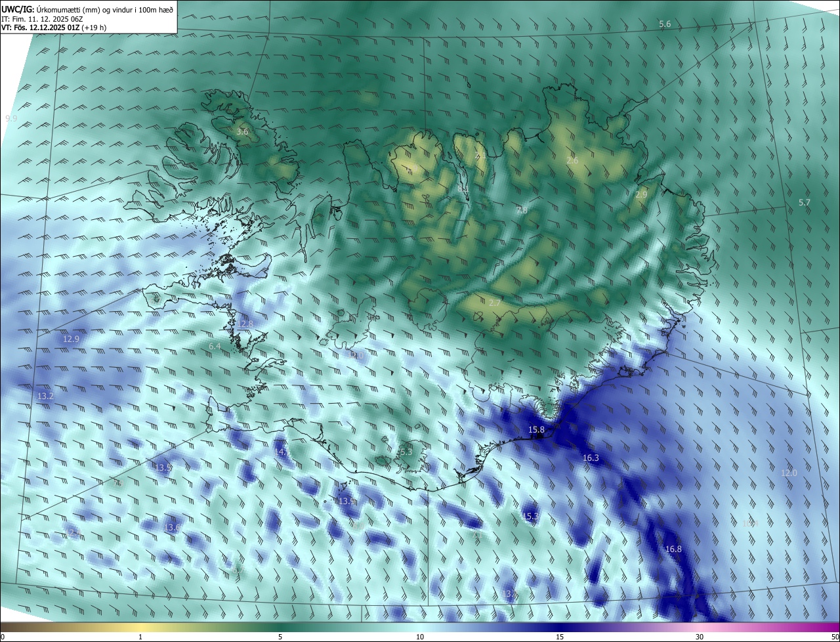Click the 12.9 value label on the map
Viewport: 840px width, 642px height.
(71, 339)
